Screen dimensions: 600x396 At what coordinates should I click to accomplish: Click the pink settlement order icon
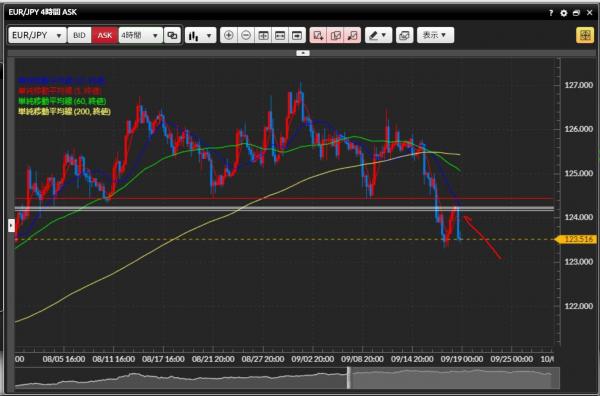[335, 35]
